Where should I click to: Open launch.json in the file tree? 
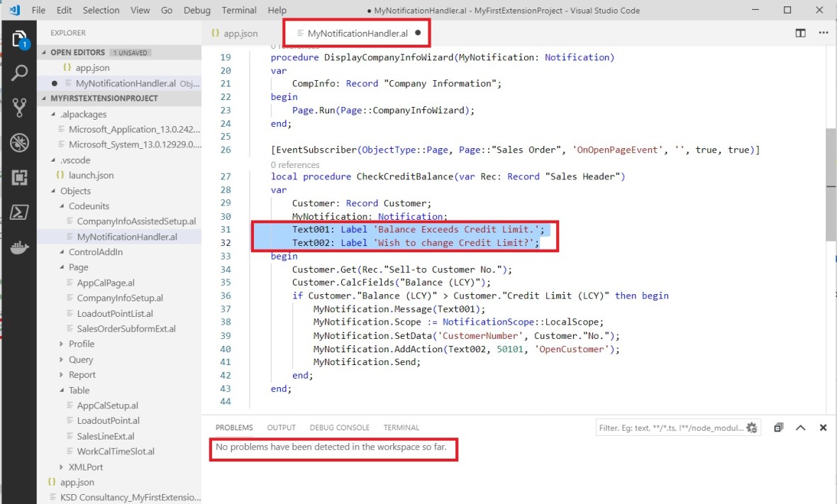tap(91, 175)
